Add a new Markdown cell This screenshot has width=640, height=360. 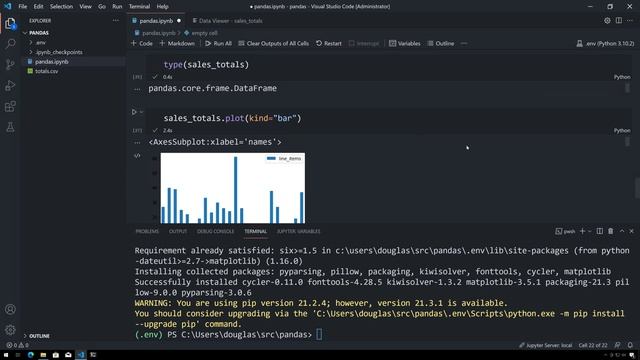tap(177, 43)
